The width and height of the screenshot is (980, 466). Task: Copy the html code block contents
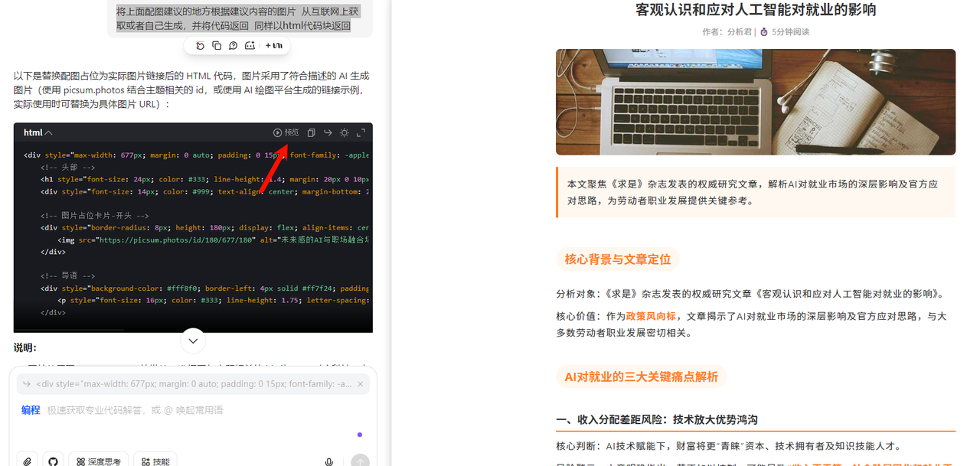(x=311, y=132)
